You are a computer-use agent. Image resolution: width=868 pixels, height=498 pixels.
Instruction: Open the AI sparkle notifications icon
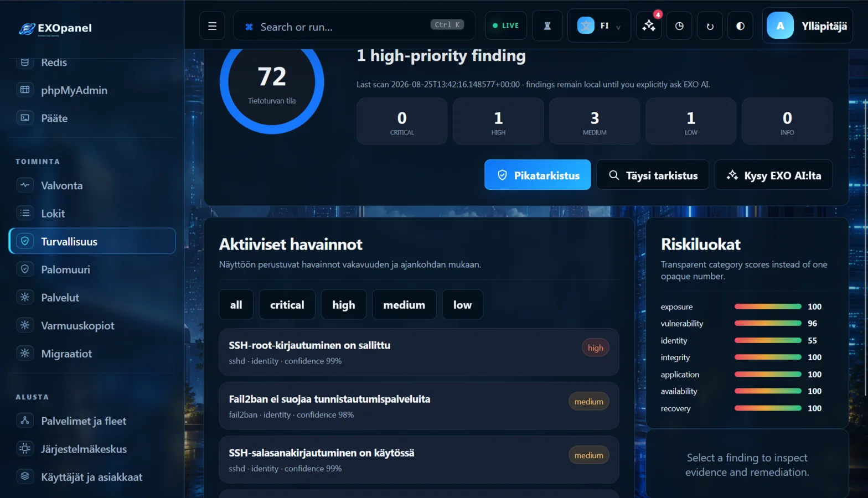coord(649,26)
